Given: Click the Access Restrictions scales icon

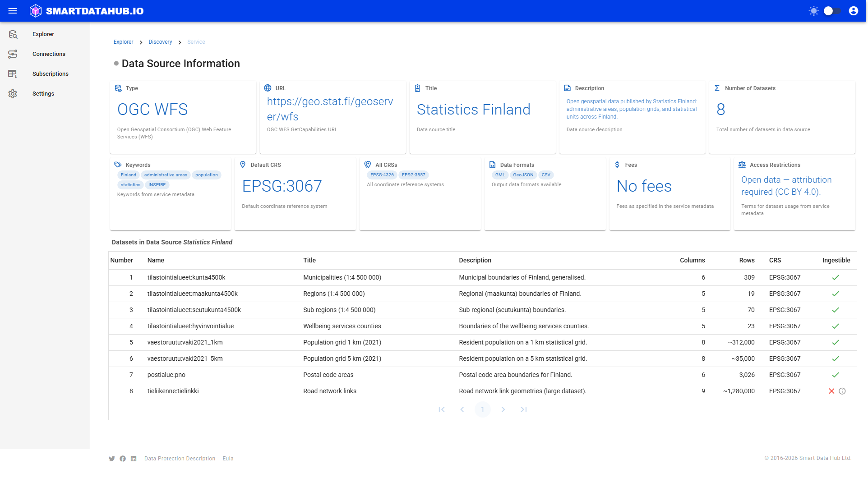Looking at the screenshot, I should (x=742, y=165).
